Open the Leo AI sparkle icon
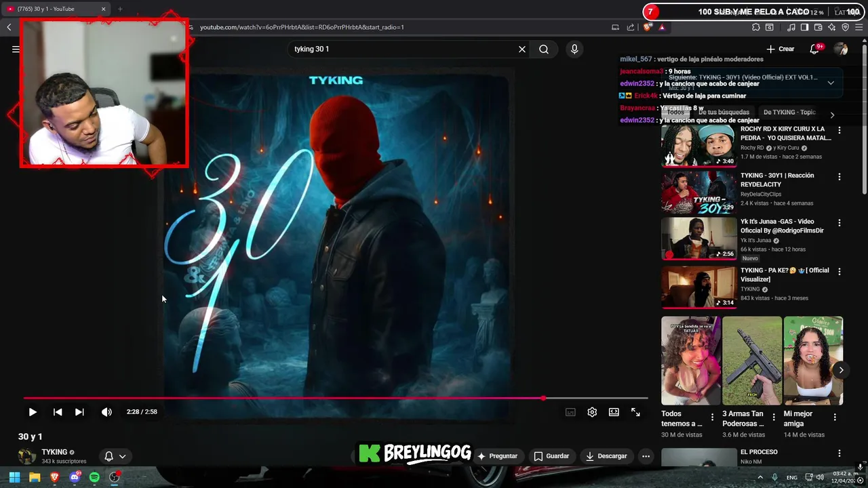 pyautogui.click(x=831, y=27)
